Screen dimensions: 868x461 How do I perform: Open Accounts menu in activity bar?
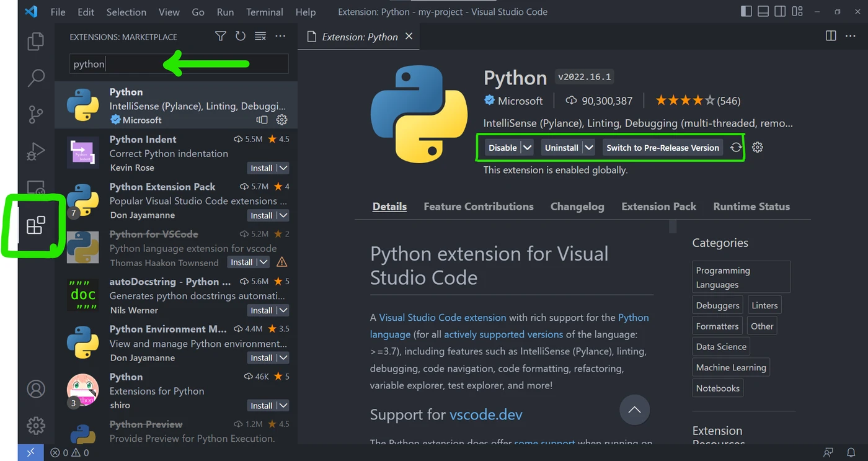pos(36,389)
